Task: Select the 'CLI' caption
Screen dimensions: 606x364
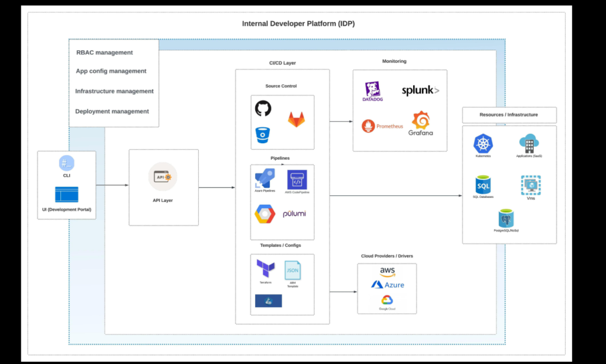Action: [x=66, y=175]
